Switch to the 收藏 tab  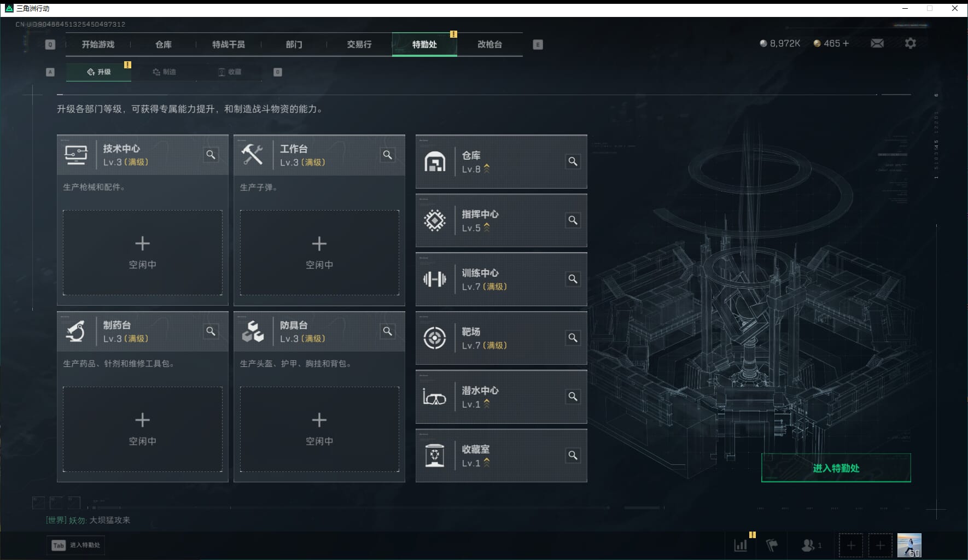click(x=230, y=72)
